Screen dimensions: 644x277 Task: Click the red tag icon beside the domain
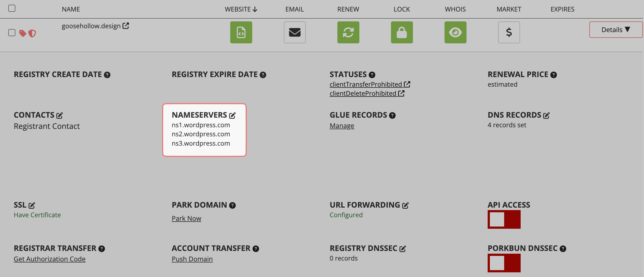click(23, 33)
